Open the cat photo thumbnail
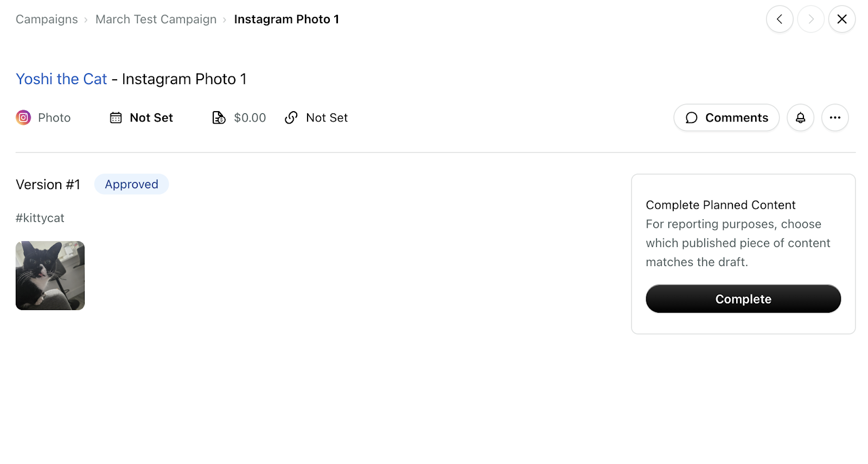Viewport: 868px width, 464px height. [x=50, y=275]
